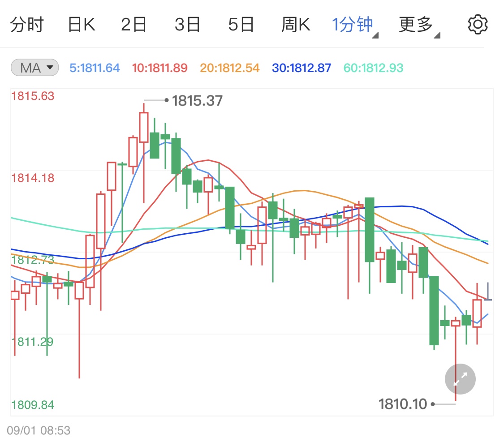Click the MA20 value 20:1812.54

(229, 68)
